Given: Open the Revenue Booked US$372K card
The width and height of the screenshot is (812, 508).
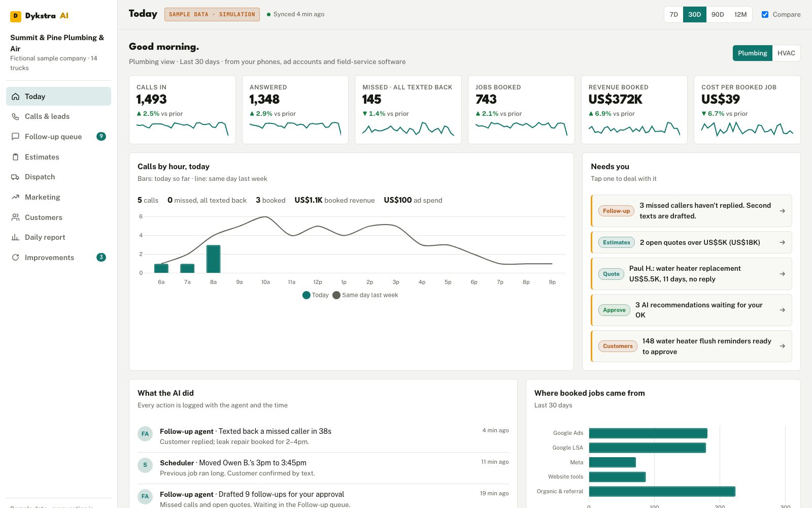Looking at the screenshot, I should [x=634, y=110].
